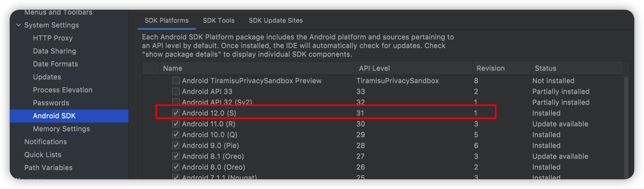Click the Status column header
The height and width of the screenshot is (189, 644).
click(545, 68)
